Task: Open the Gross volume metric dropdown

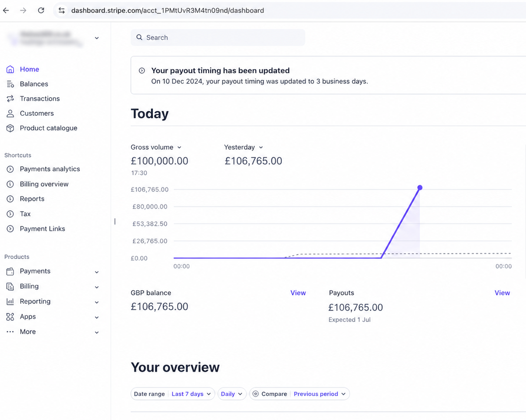Action: click(x=179, y=147)
